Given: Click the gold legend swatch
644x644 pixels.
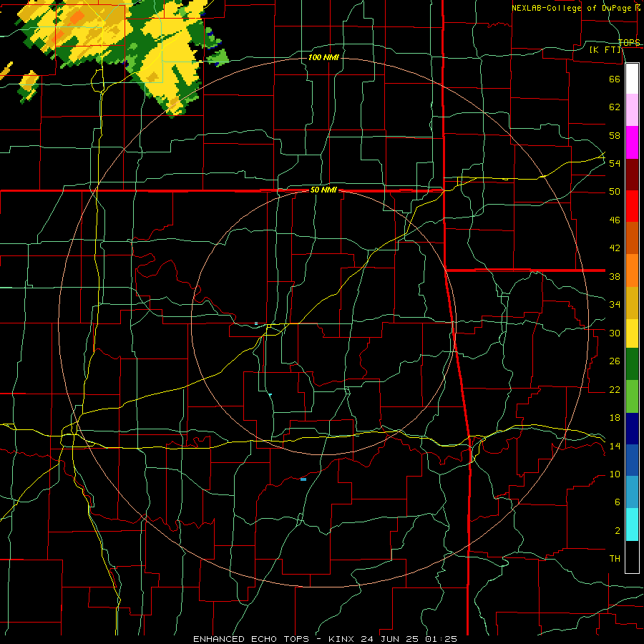Looking at the screenshot, I should 632,303.
